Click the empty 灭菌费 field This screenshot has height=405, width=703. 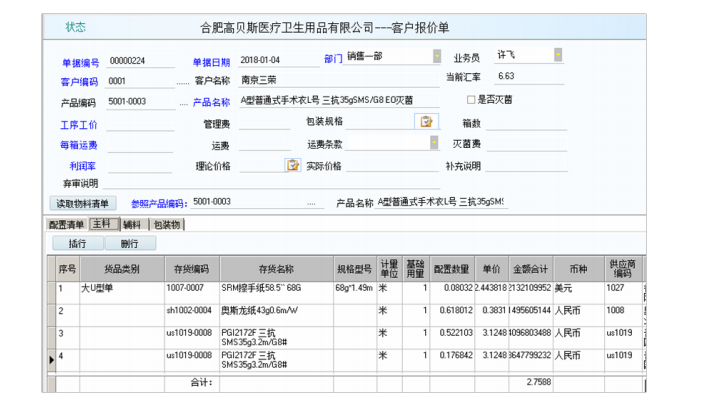pyautogui.click(x=527, y=144)
